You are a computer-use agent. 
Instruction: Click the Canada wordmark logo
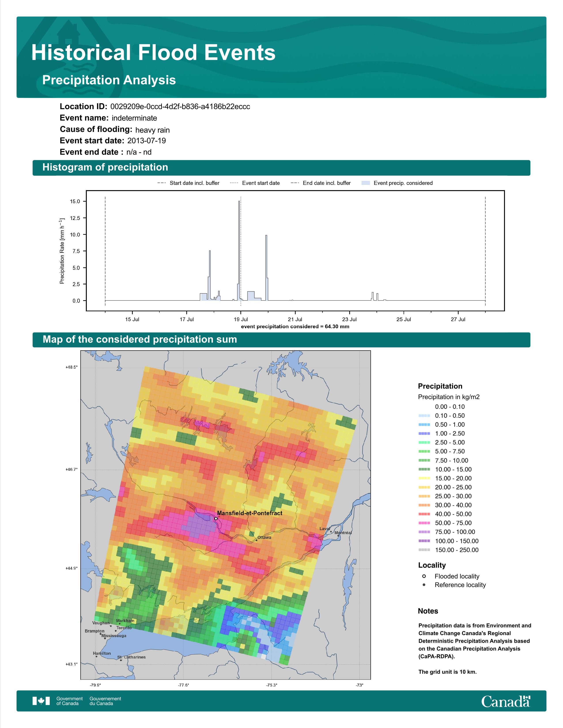click(x=506, y=701)
